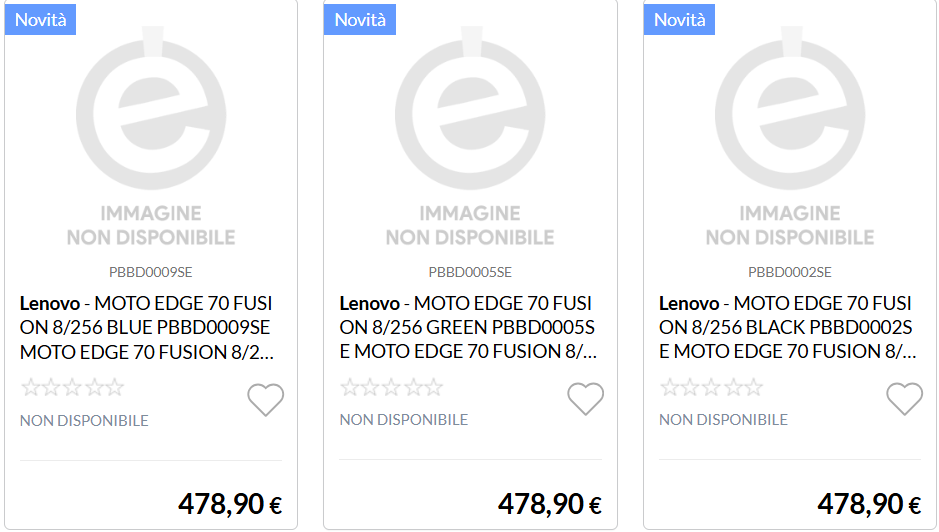Click the Novità badge on blue phone

pyautogui.click(x=41, y=19)
